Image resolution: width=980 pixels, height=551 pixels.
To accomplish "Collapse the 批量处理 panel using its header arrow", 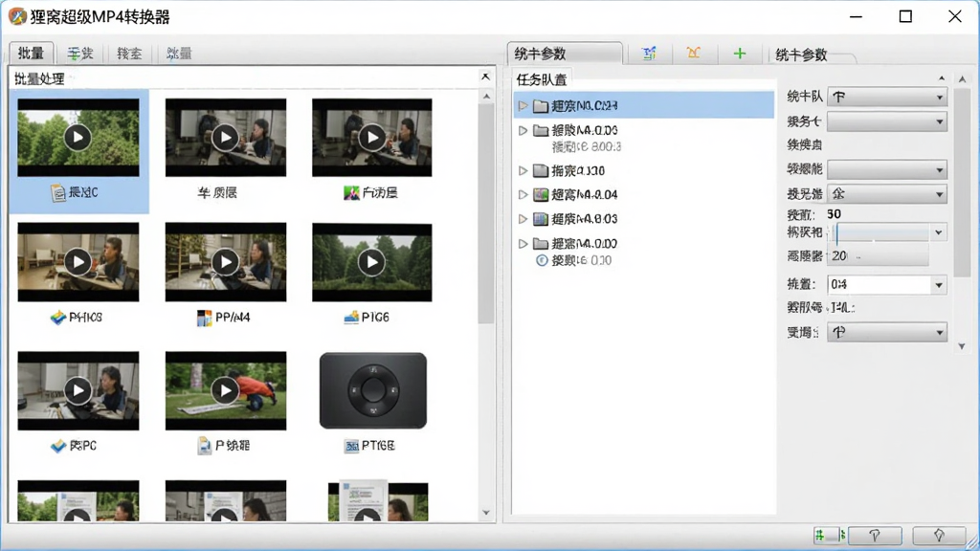I will click(x=485, y=77).
